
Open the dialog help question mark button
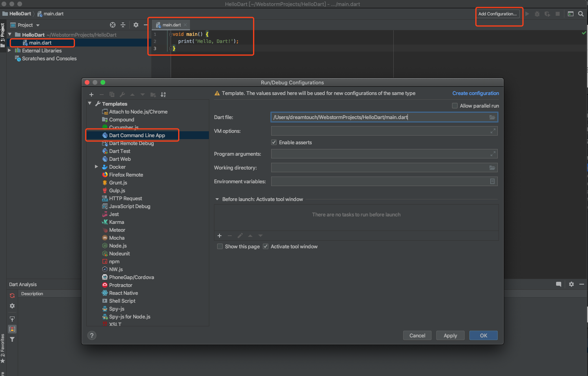pos(92,335)
